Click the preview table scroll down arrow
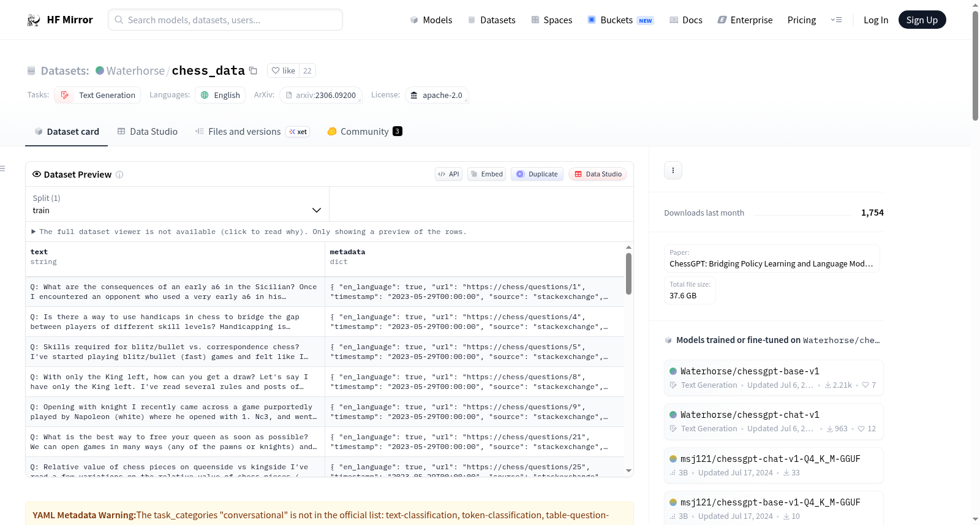980x525 pixels. pyautogui.click(x=628, y=470)
